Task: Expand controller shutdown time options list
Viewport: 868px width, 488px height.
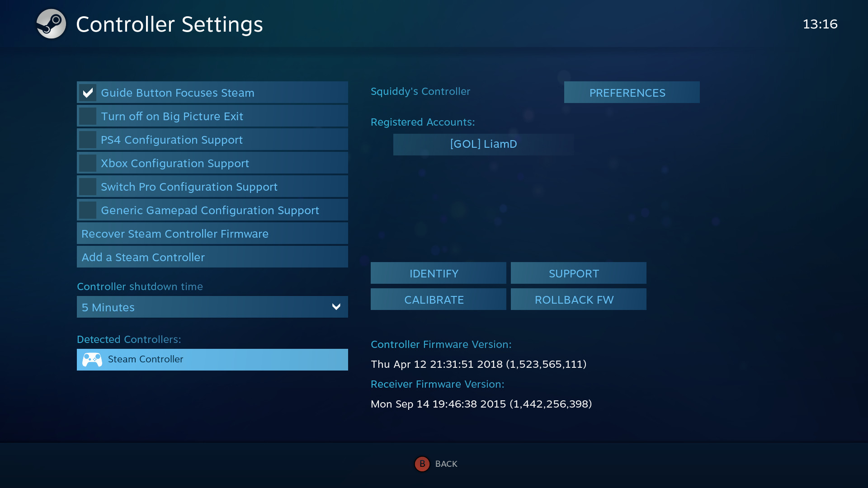Action: (335, 307)
